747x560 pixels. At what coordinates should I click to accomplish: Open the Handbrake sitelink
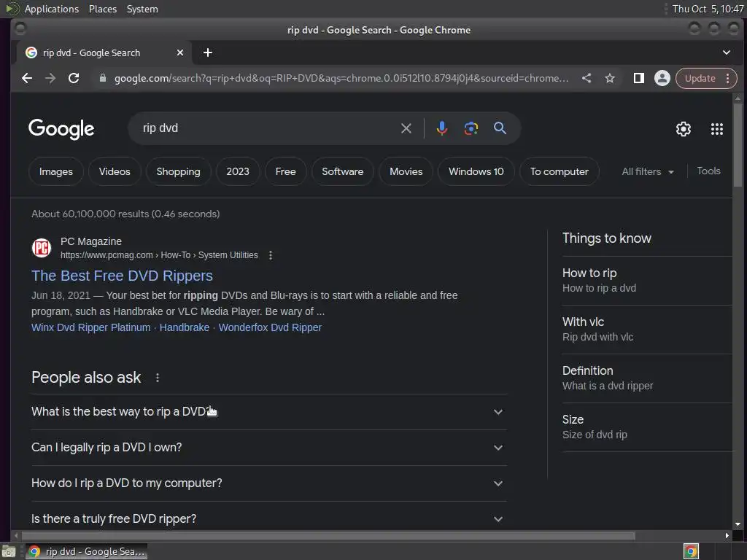[185, 327]
